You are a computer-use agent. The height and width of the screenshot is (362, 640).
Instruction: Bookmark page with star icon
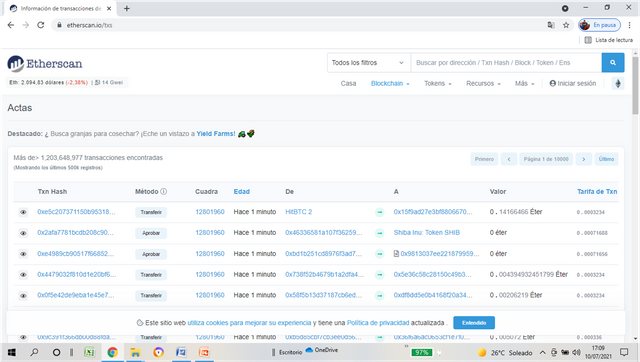click(x=566, y=25)
